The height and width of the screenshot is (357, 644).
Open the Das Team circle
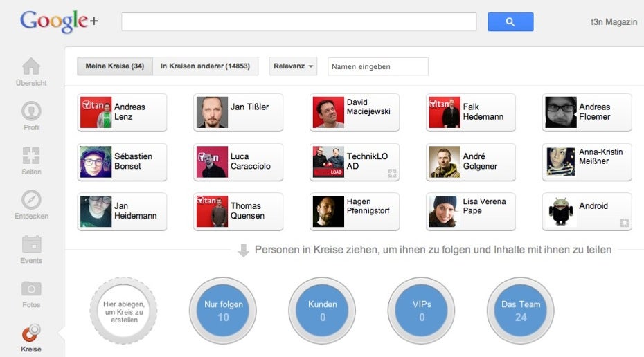(521, 311)
